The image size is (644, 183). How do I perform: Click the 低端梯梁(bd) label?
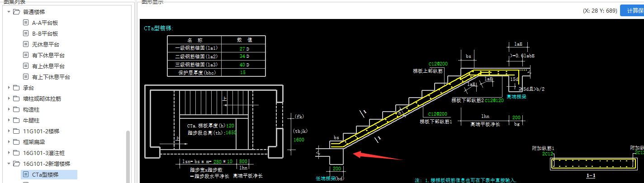coord(330,178)
